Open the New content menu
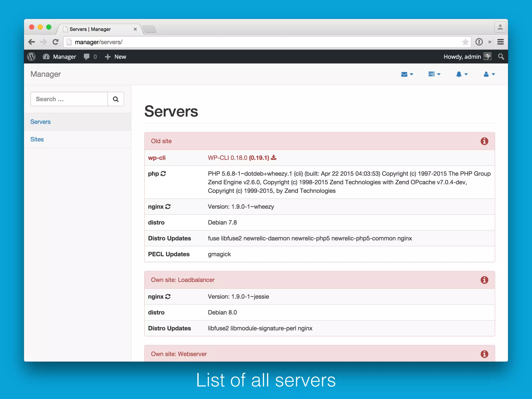The image size is (532, 399). coord(115,57)
